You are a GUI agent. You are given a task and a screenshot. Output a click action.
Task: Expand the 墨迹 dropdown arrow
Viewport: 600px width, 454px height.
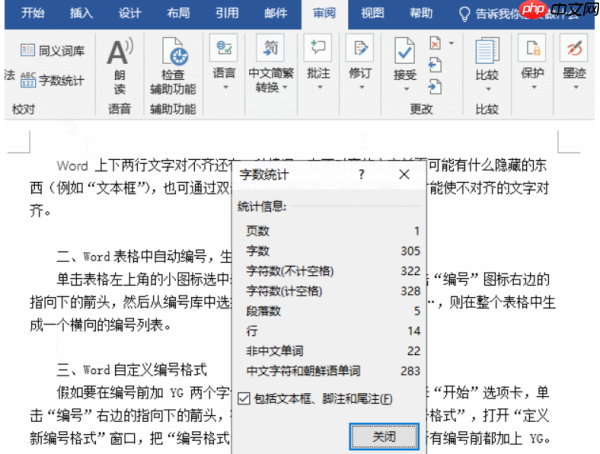[576, 87]
